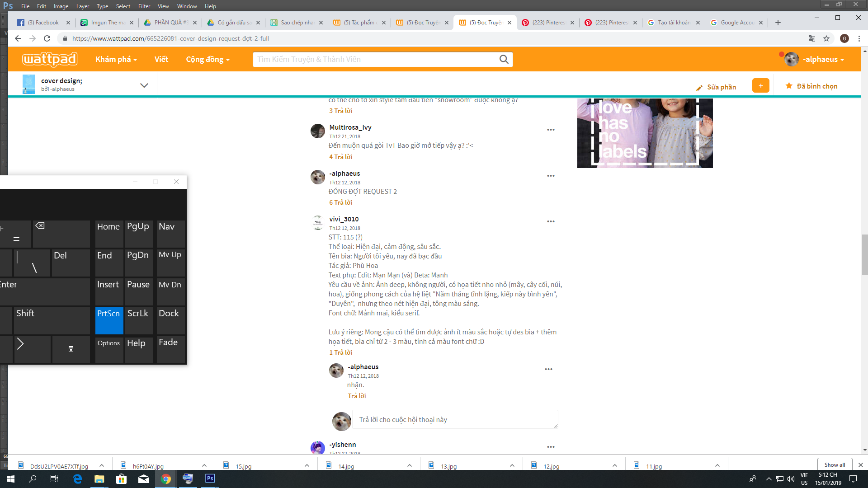Open Photoshop's Filter menu

pyautogui.click(x=144, y=6)
